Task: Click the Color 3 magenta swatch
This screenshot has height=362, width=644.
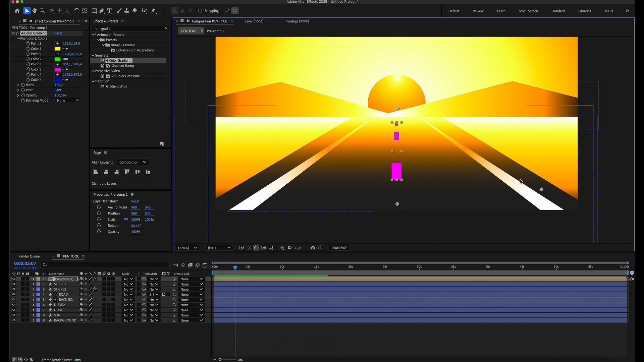Action: tap(58, 69)
